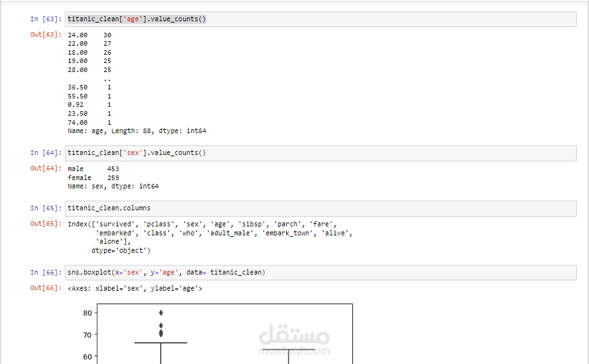Click the output row 74.00 1

click(x=89, y=122)
